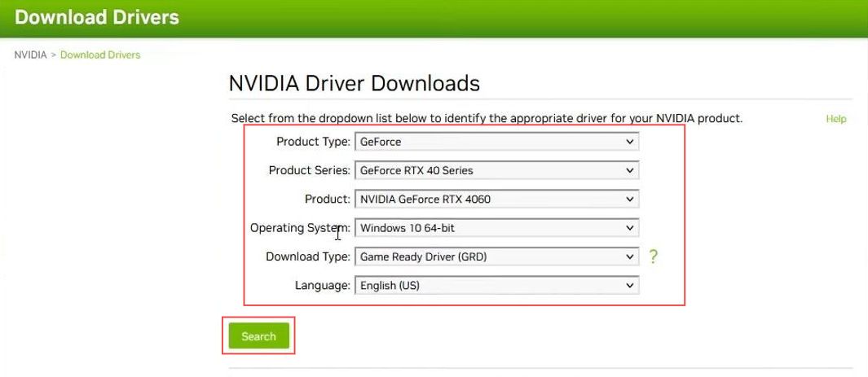Click the Operating System label
Image resolution: width=868 pixels, height=377 pixels.
coord(300,228)
